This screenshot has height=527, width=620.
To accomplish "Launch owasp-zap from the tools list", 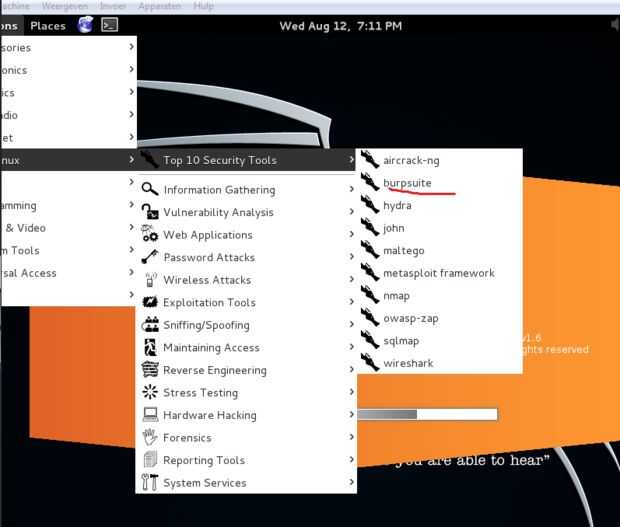I will point(439,317).
